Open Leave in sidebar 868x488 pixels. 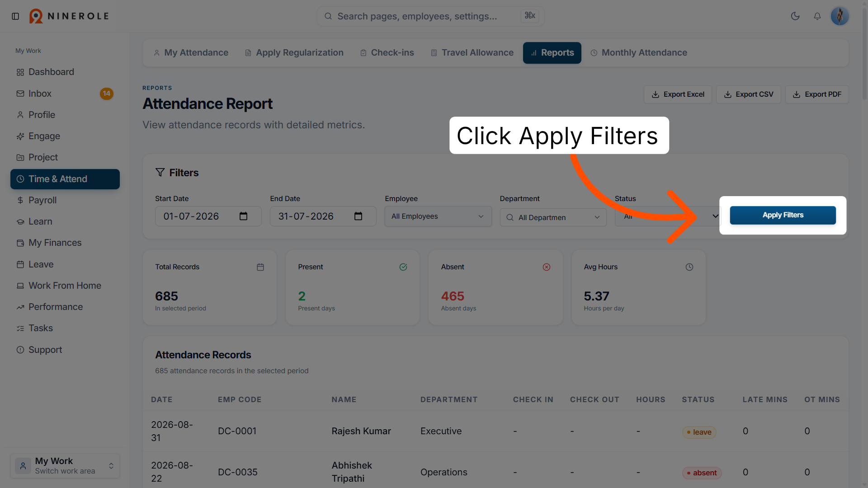point(65,264)
